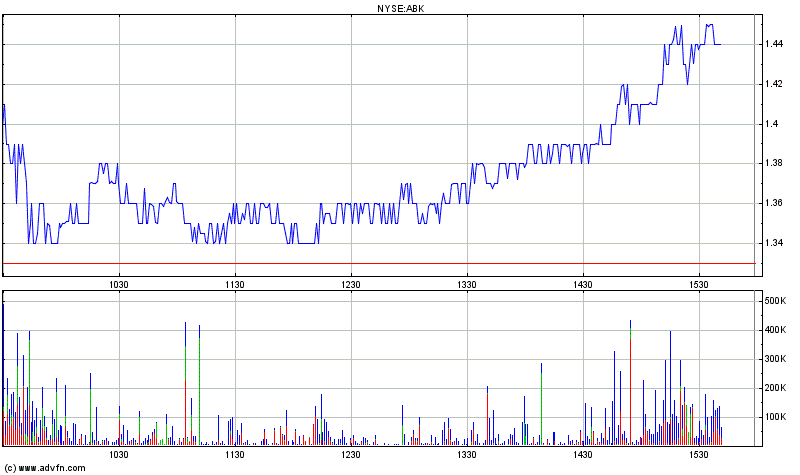This screenshot has height=475, width=800.
Task: Click the 1.4 price axis label
Action: [x=771, y=124]
